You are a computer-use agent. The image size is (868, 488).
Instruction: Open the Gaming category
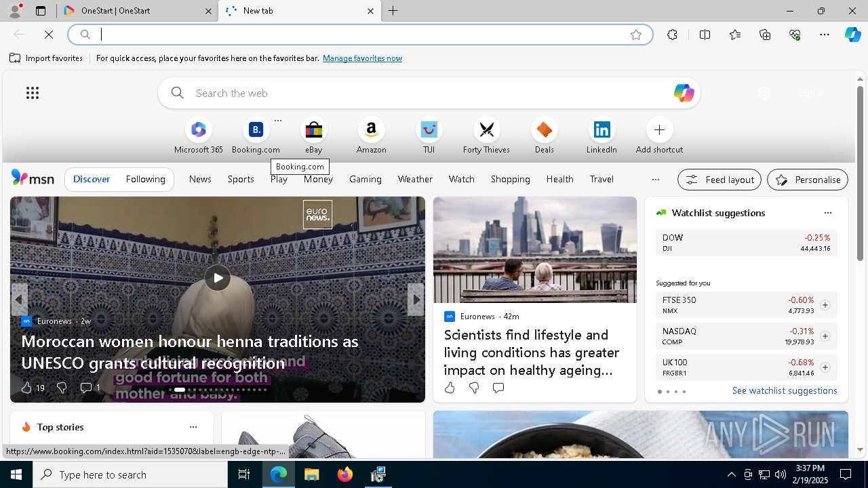(366, 179)
